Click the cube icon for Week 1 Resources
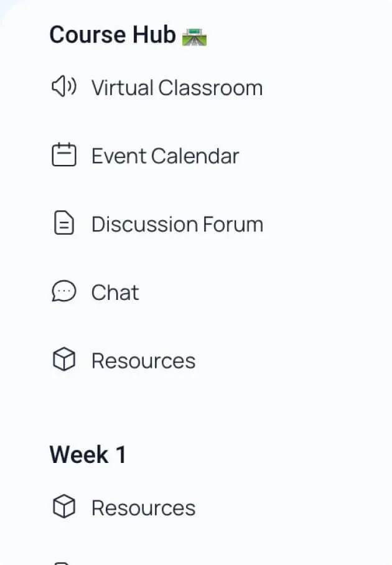The image size is (392, 565). point(63,508)
